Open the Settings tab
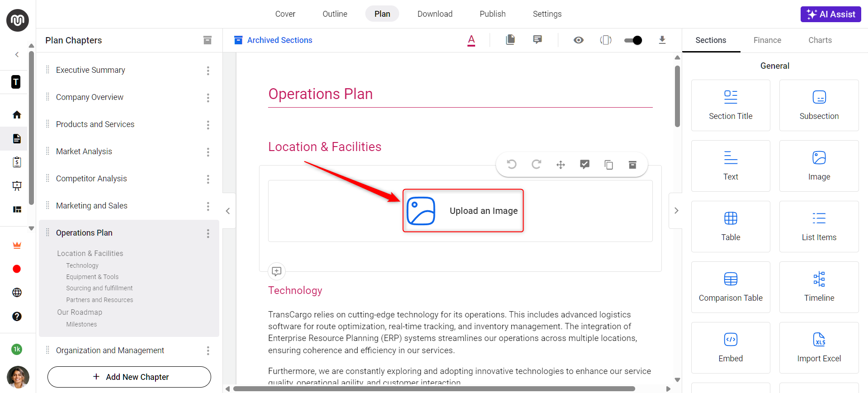This screenshot has height=393, width=868. click(x=547, y=14)
